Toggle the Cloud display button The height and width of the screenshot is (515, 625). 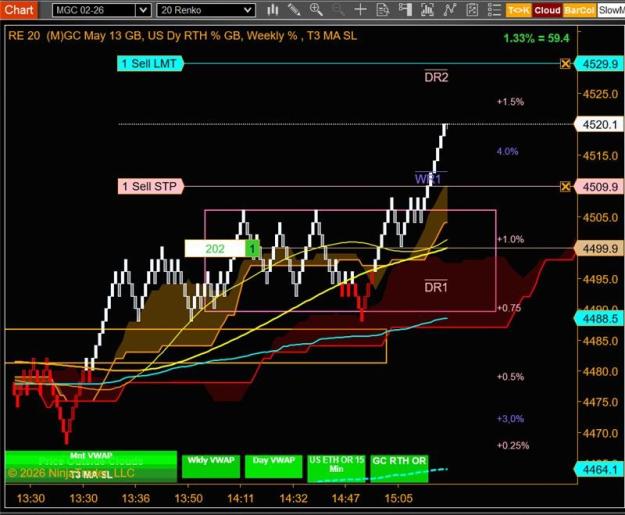coord(547,10)
